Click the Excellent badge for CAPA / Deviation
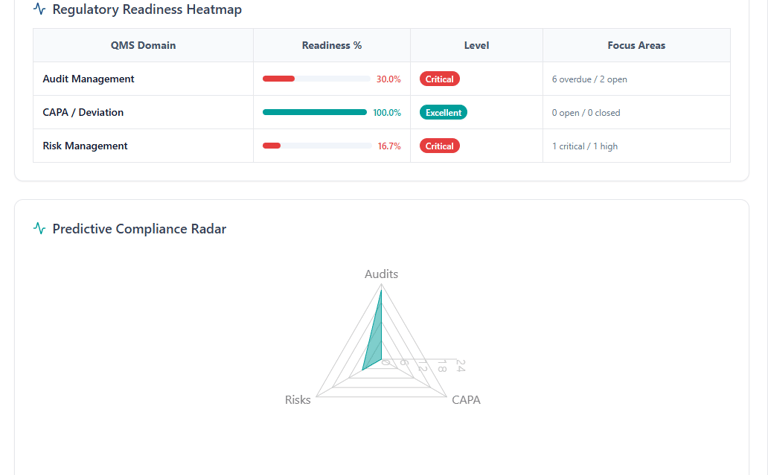 (443, 113)
